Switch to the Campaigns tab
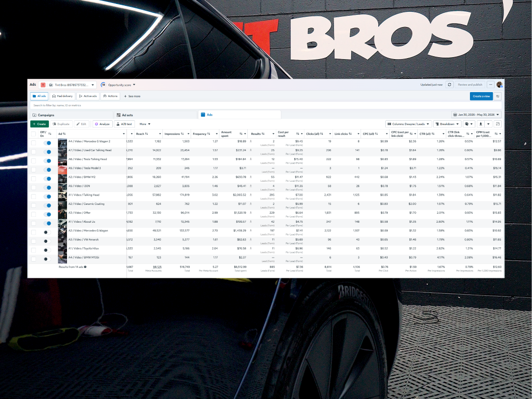 (71, 115)
